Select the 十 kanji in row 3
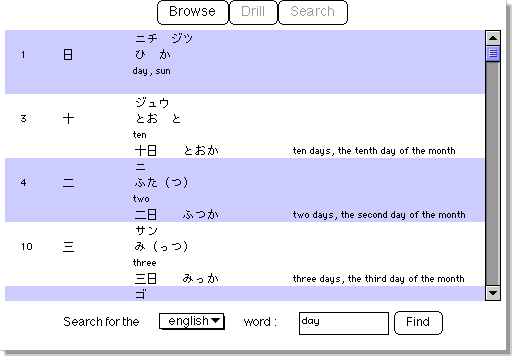Screen dimensions: 516x360 68,118
